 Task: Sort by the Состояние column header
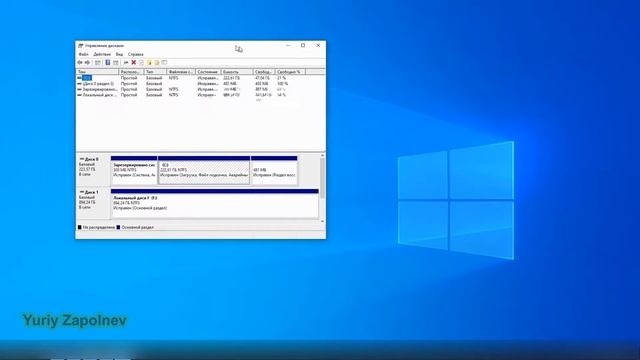208,72
